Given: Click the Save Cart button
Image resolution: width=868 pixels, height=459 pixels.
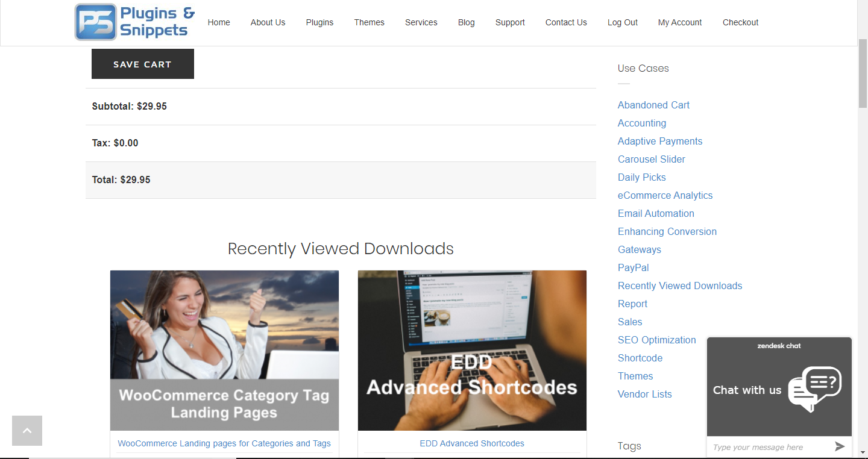Looking at the screenshot, I should click(x=143, y=64).
